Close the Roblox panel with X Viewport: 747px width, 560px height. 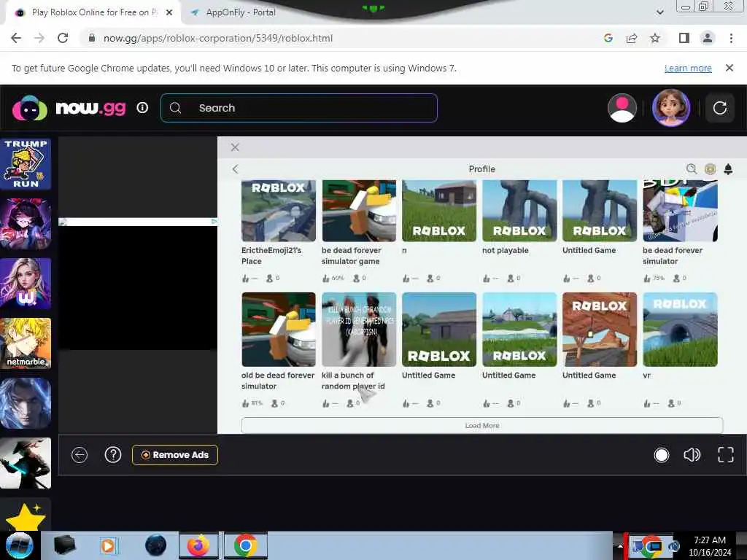click(235, 147)
